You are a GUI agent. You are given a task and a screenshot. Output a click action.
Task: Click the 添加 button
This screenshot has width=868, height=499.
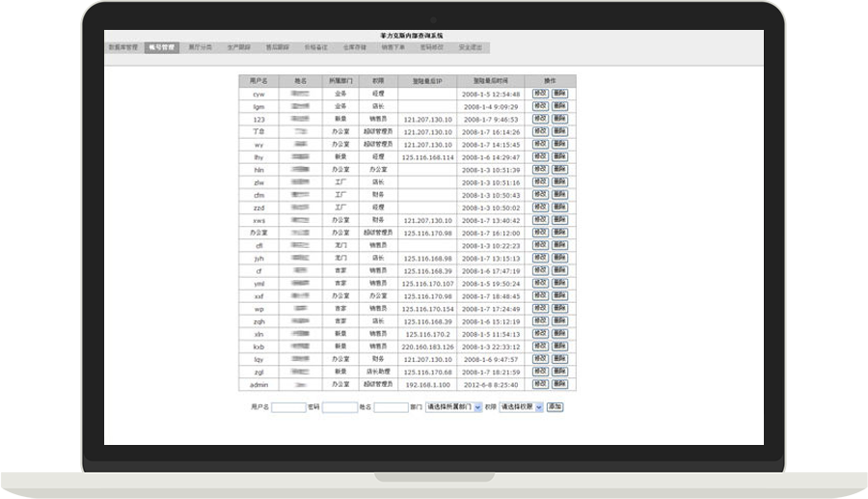point(555,407)
